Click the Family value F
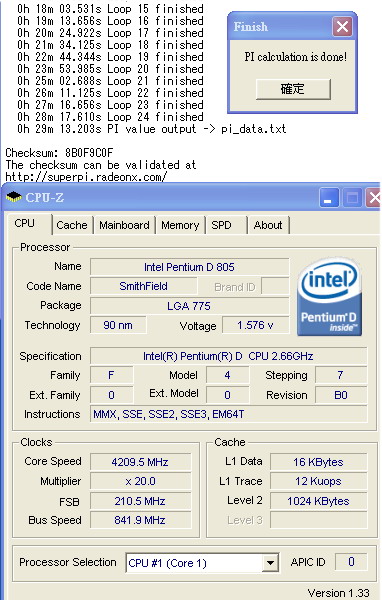This screenshot has height=600, width=382. pos(111,375)
